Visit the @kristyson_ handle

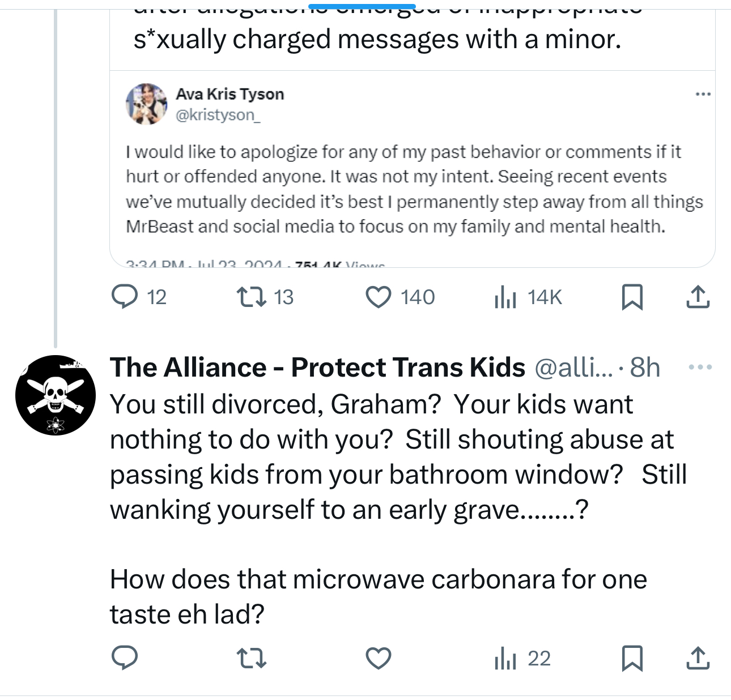(x=218, y=115)
